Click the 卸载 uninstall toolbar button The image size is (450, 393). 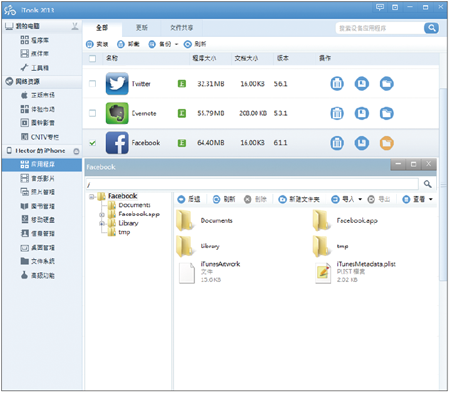tap(128, 44)
